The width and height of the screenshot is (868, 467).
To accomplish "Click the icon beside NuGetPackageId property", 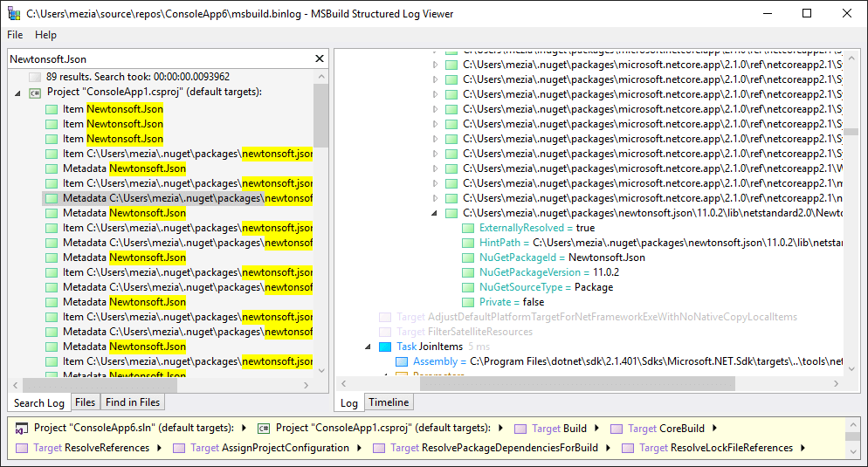I will [x=468, y=258].
